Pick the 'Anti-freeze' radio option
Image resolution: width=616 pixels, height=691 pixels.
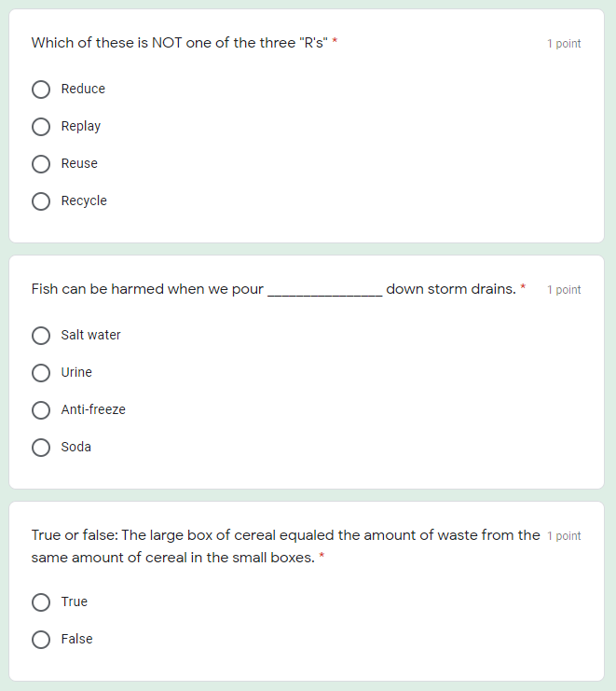pos(41,410)
